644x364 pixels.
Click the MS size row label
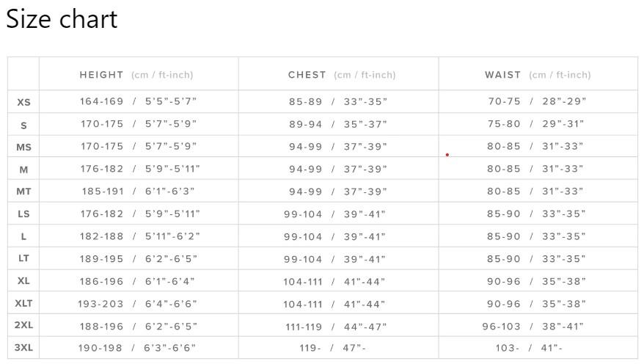23,147
